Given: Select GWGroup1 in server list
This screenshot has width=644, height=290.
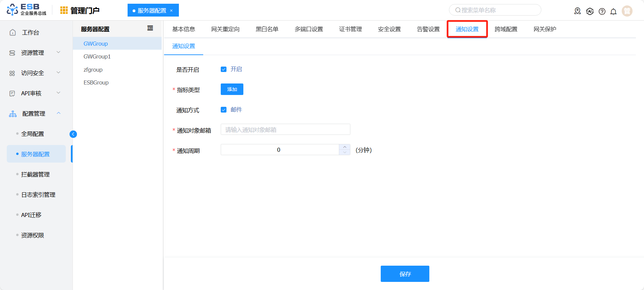Looking at the screenshot, I should tap(97, 56).
